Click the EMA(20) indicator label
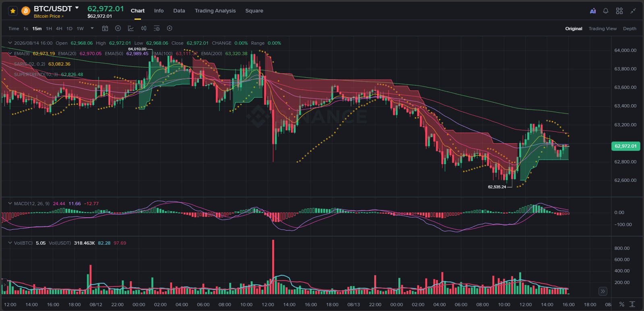 coord(67,54)
